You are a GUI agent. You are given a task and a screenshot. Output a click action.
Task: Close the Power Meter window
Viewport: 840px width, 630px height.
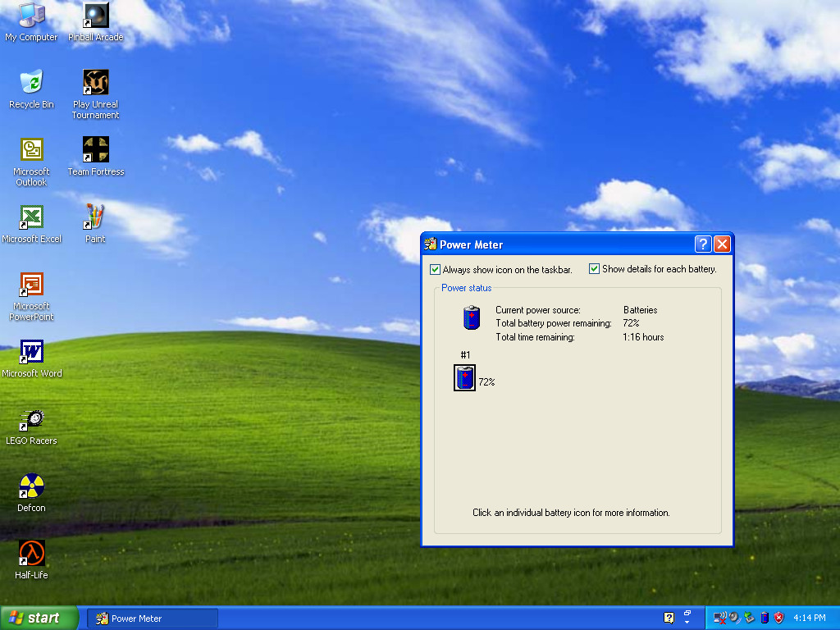(x=722, y=244)
